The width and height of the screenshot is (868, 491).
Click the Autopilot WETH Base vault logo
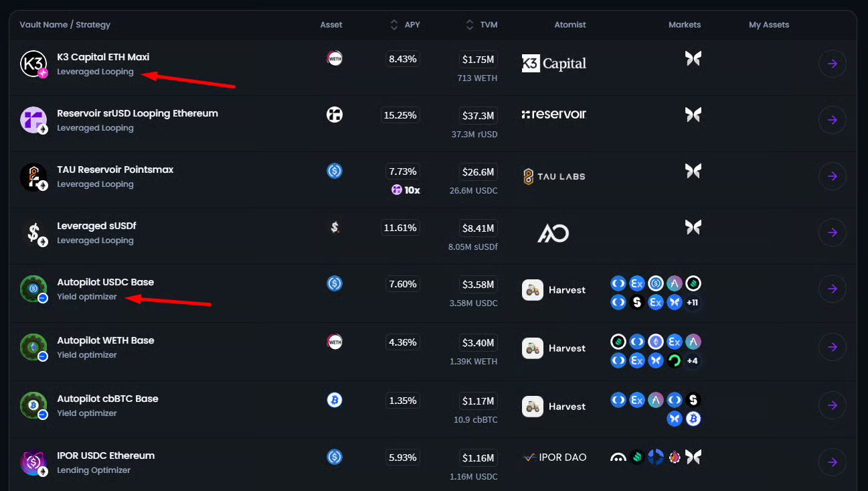click(x=33, y=347)
